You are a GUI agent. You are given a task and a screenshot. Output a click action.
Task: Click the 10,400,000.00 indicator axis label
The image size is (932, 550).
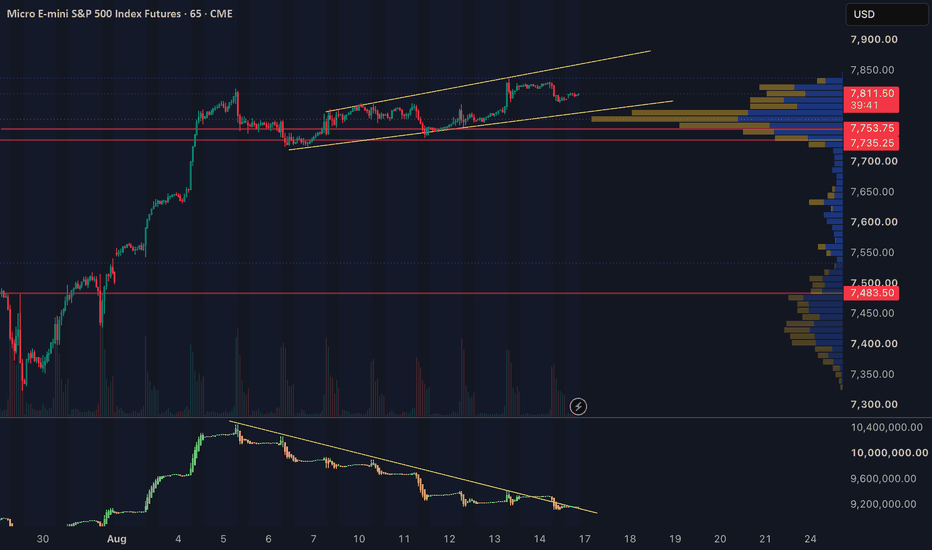(886, 428)
